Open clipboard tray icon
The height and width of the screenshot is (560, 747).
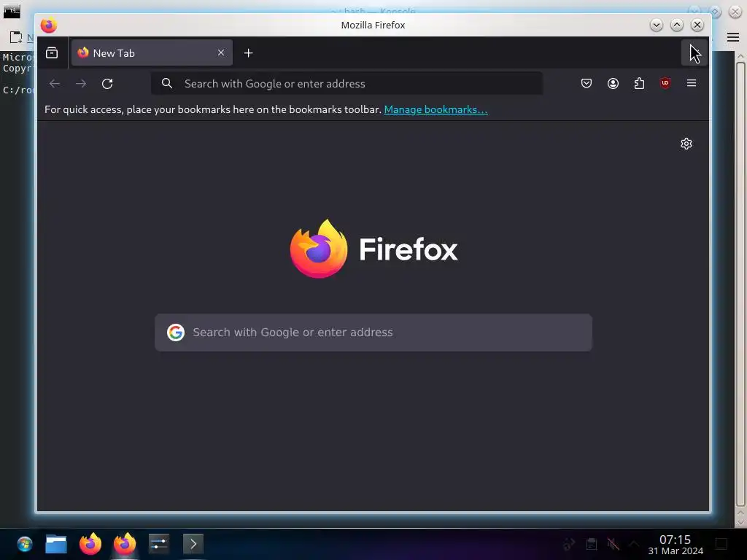tap(591, 544)
